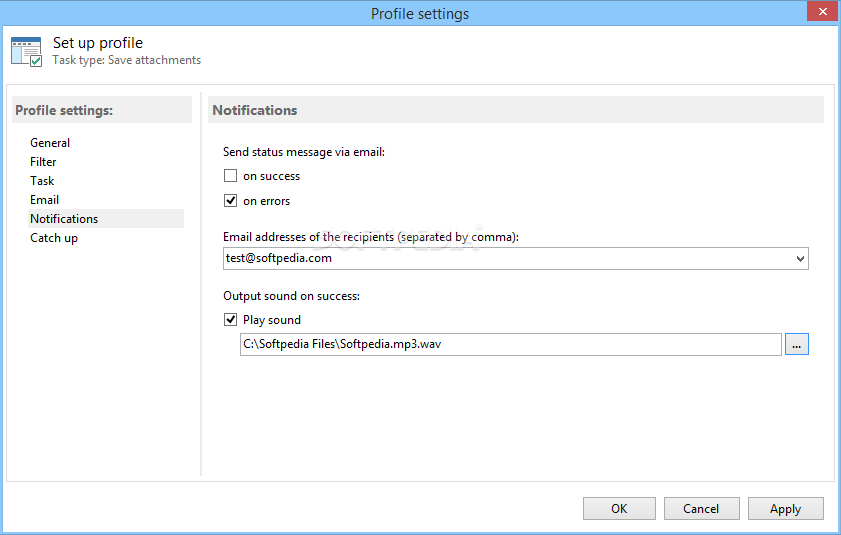Viewport: 841px width, 535px height.
Task: Enable the 'on success' email checkbox
Action: [x=230, y=175]
